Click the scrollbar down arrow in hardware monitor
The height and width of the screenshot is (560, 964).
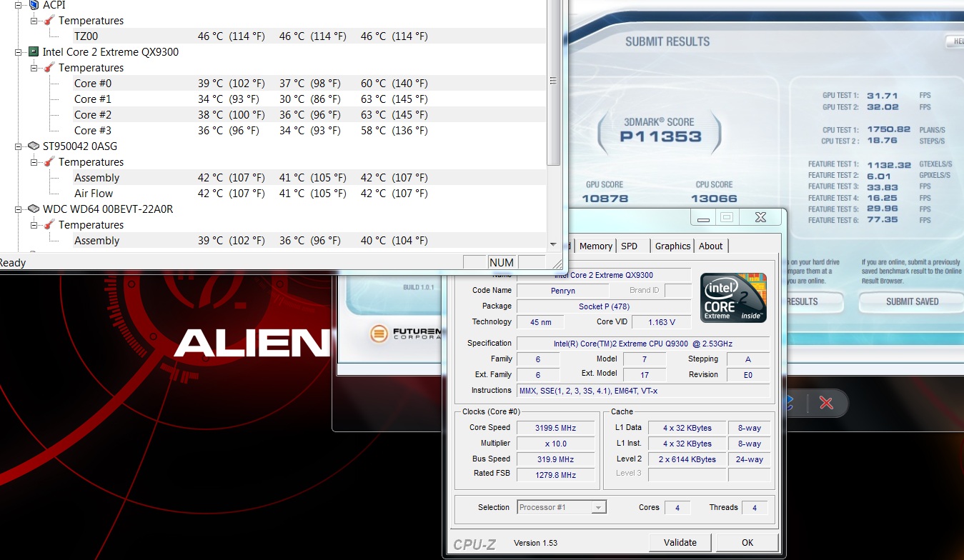pyautogui.click(x=553, y=244)
